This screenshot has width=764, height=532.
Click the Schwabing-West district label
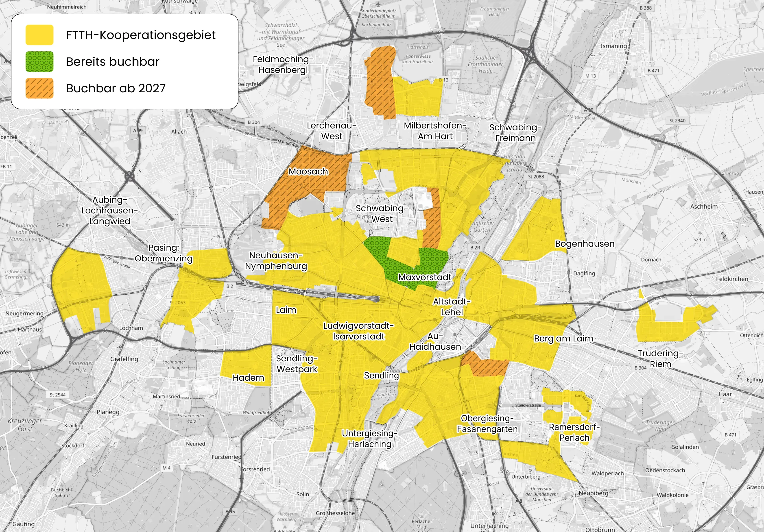382,213
